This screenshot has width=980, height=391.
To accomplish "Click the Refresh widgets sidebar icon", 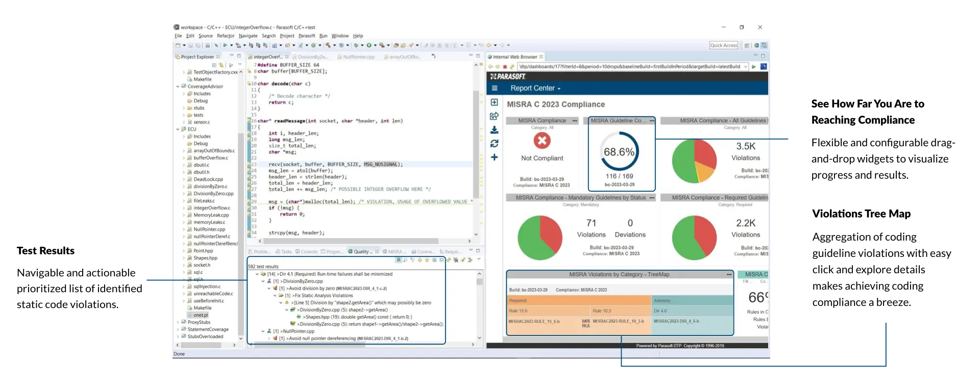I will tap(494, 144).
